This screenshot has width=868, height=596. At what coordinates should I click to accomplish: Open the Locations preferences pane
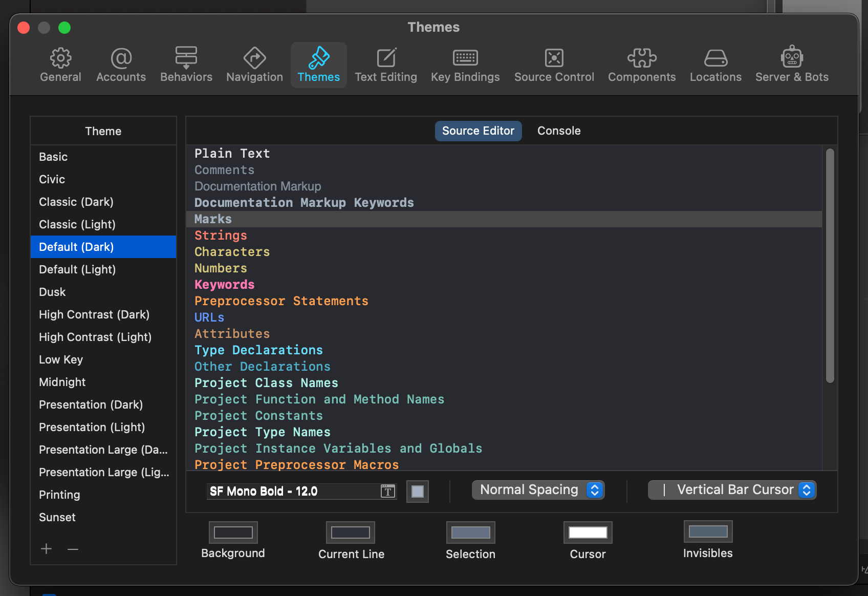(715, 65)
